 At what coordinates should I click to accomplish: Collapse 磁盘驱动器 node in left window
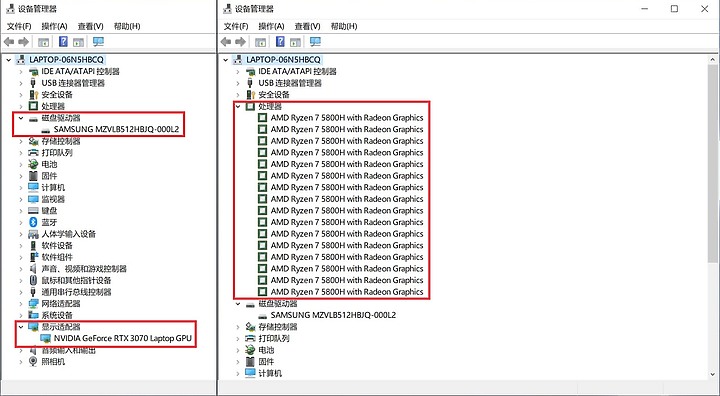click(x=21, y=118)
